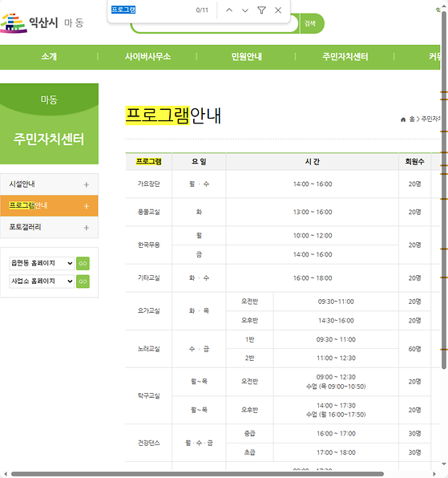Click the site search input box

tap(214, 26)
